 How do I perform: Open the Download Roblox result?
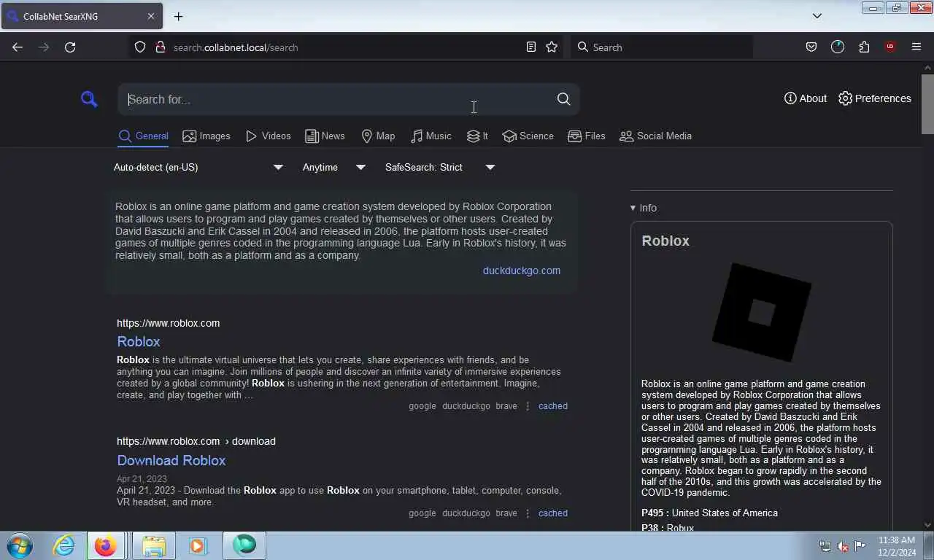tap(171, 460)
